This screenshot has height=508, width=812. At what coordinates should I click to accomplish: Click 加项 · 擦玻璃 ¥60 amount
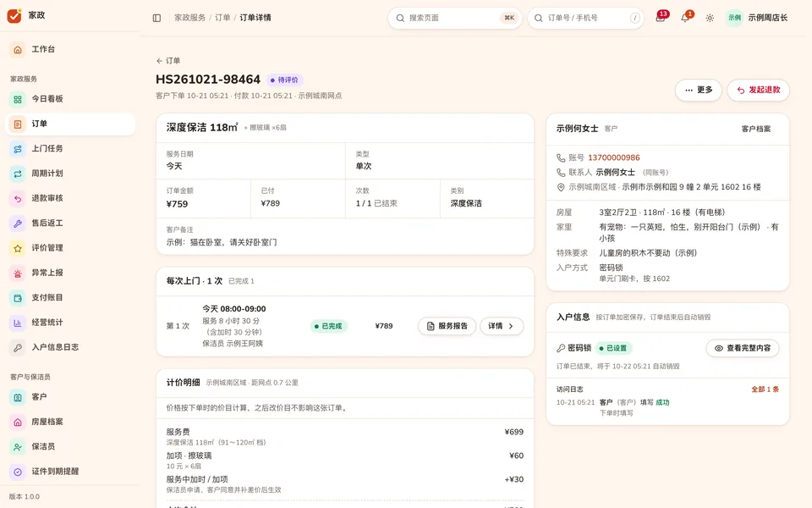click(x=516, y=456)
